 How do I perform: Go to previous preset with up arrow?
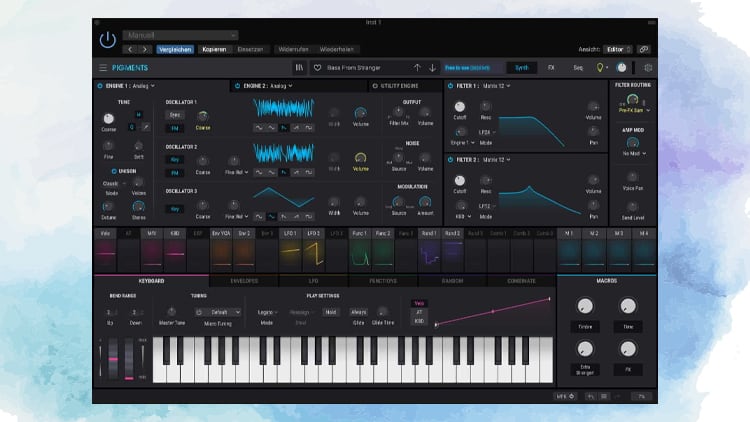417,68
